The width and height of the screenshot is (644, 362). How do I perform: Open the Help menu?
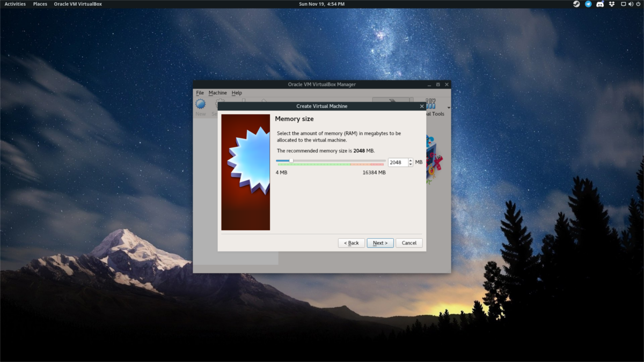237,93
